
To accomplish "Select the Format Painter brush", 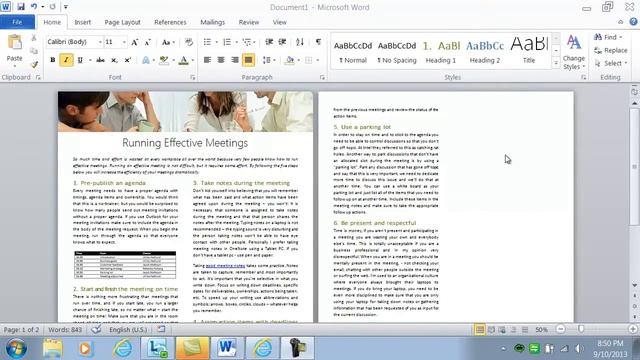I will 34,64.
